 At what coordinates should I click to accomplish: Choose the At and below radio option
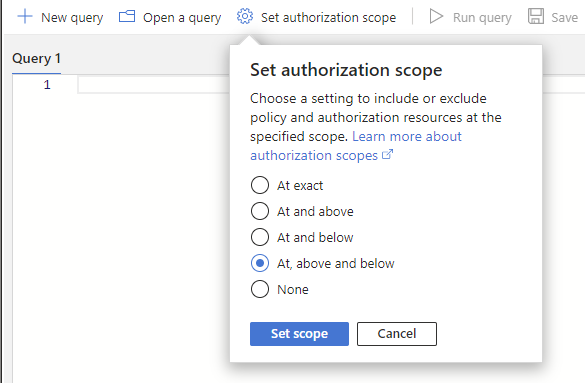(260, 237)
